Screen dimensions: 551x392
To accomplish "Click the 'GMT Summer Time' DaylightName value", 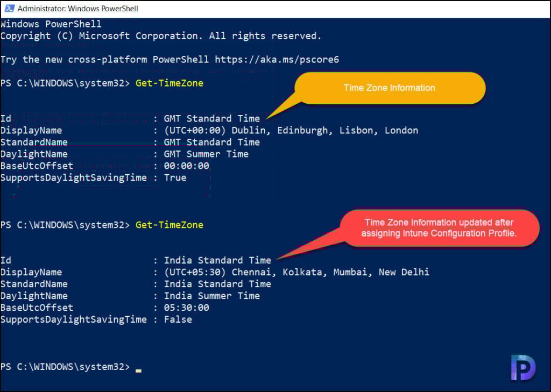I will (x=206, y=154).
